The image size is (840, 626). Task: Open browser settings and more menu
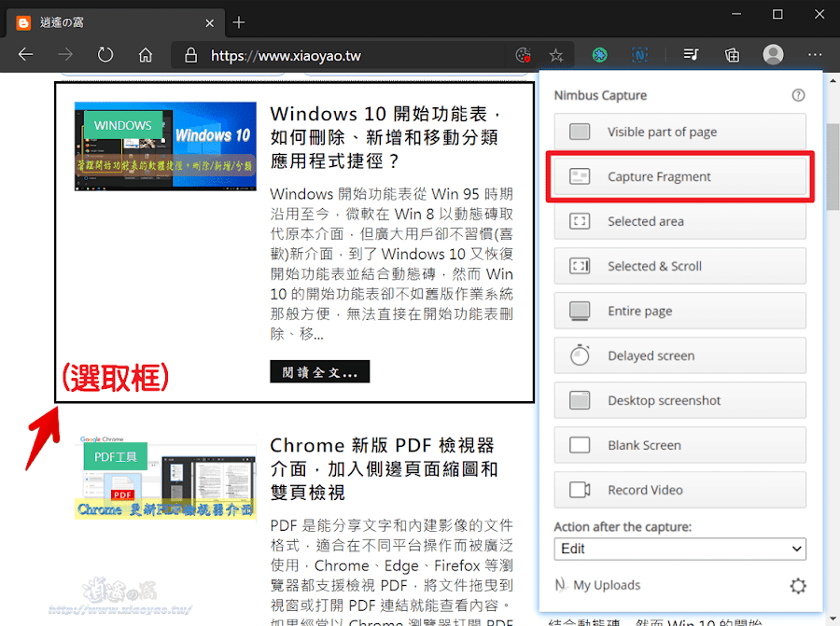(815, 55)
